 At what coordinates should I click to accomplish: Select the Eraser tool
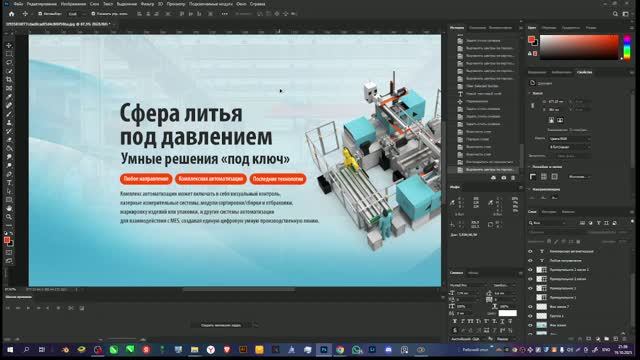click(x=9, y=140)
